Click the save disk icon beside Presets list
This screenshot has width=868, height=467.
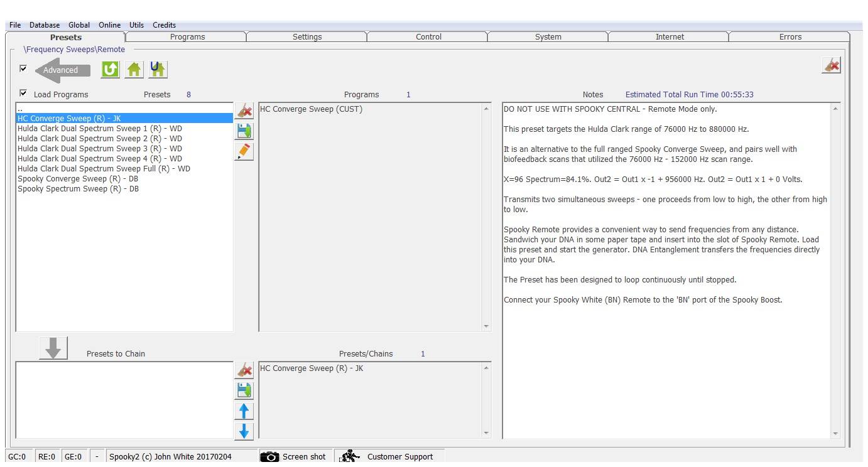244,131
